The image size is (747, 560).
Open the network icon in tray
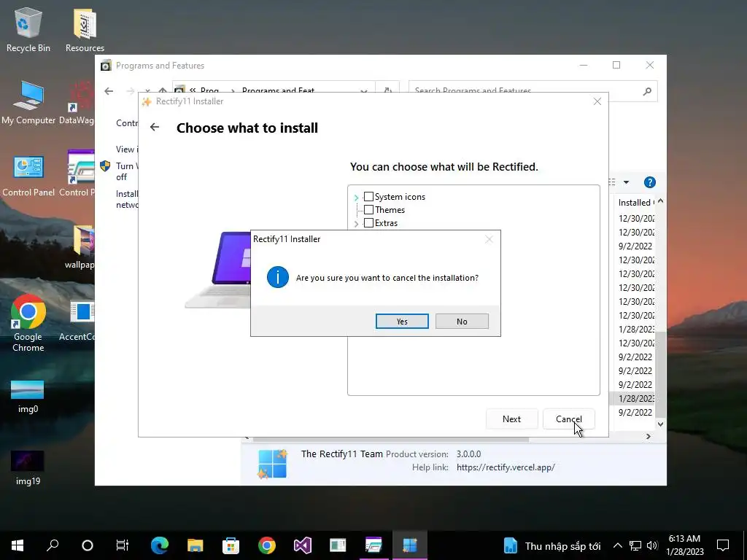[635, 545]
